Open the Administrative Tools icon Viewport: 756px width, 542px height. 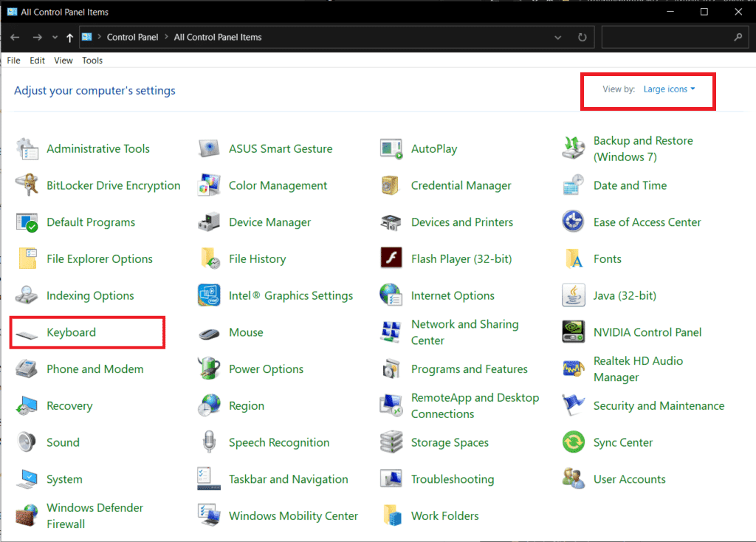coord(27,148)
